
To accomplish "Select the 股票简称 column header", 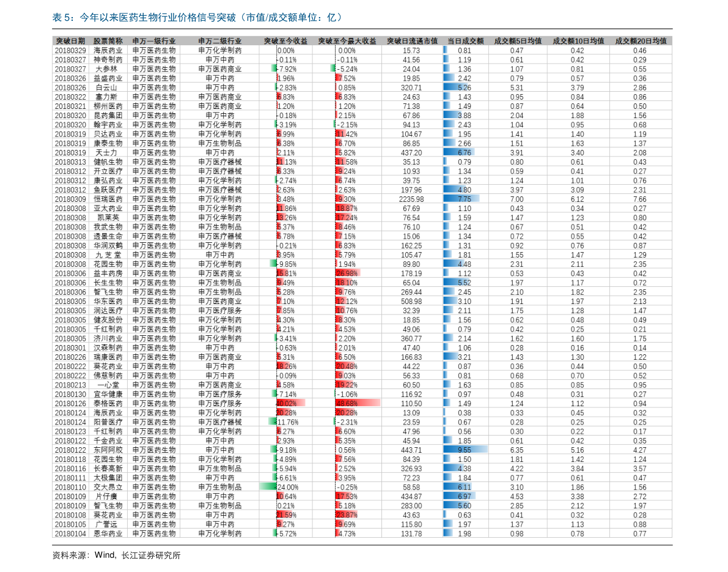I will click(108, 41).
